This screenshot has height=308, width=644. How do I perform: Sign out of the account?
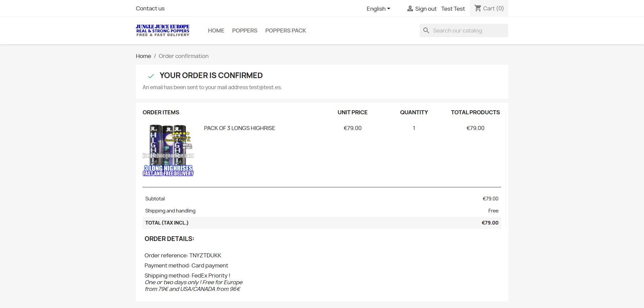(x=426, y=9)
